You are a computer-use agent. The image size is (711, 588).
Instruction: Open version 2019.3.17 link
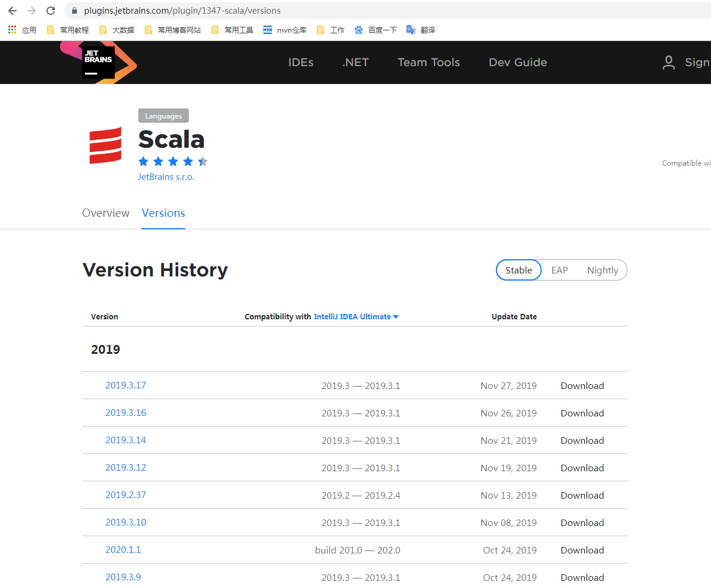[x=126, y=385]
